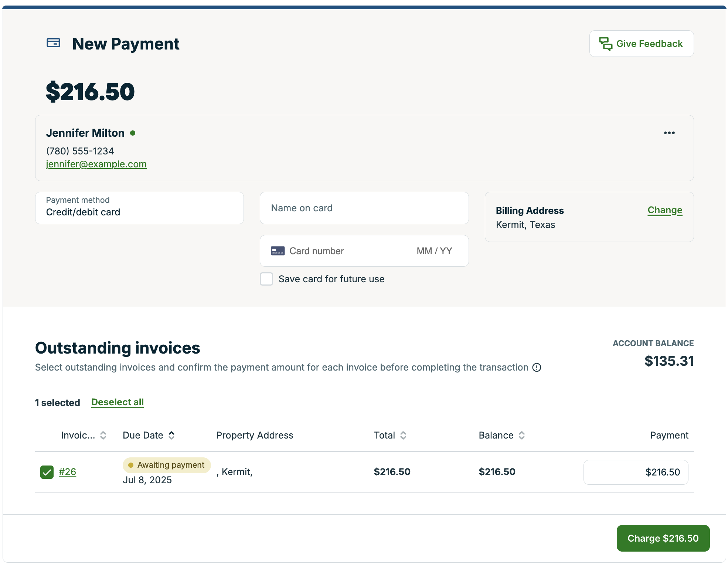Click the Charge $216.50 button
The width and height of the screenshot is (728, 566).
(x=663, y=538)
